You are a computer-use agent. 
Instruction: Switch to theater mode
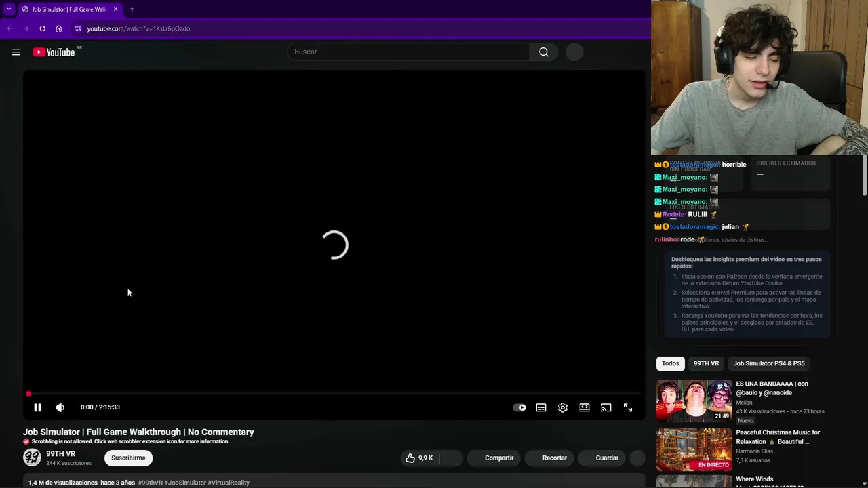coord(585,407)
